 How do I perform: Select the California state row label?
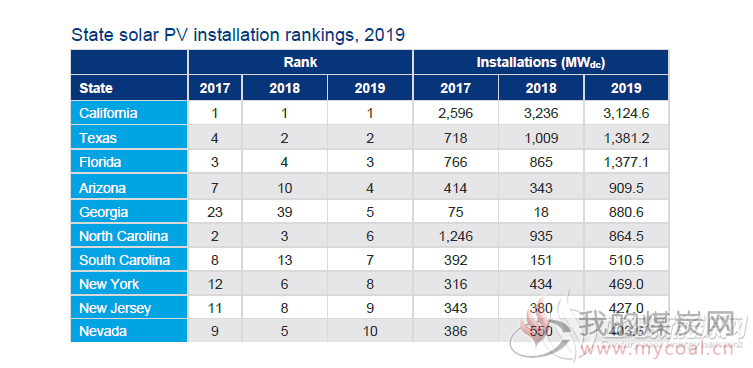coord(129,113)
